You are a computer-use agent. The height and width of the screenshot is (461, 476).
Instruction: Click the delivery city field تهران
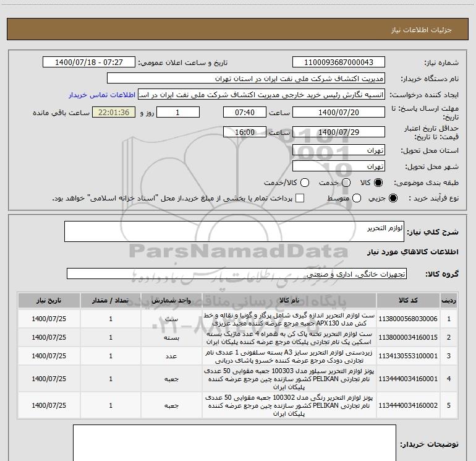pyautogui.click(x=339, y=166)
